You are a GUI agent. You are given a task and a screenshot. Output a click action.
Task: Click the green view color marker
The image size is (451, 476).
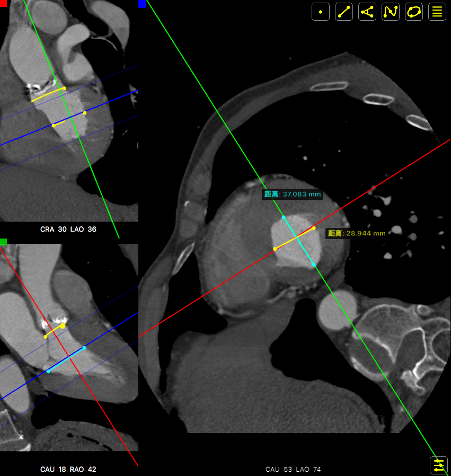pos(3,242)
